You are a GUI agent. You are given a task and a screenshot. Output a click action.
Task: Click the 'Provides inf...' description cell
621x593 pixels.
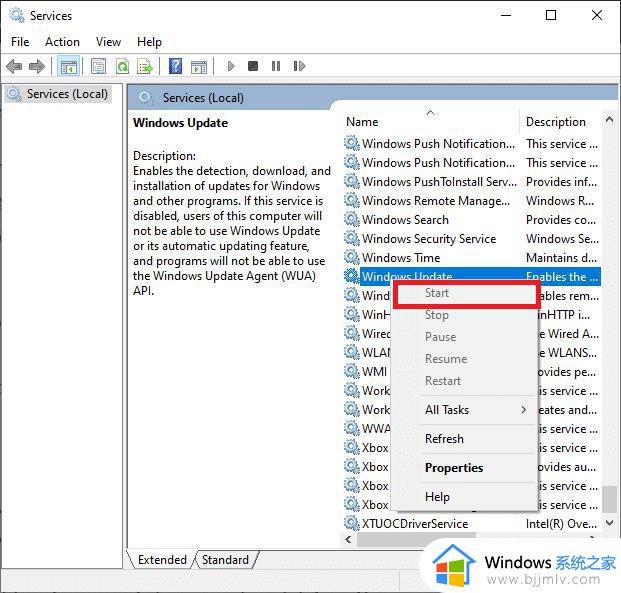[561, 181]
